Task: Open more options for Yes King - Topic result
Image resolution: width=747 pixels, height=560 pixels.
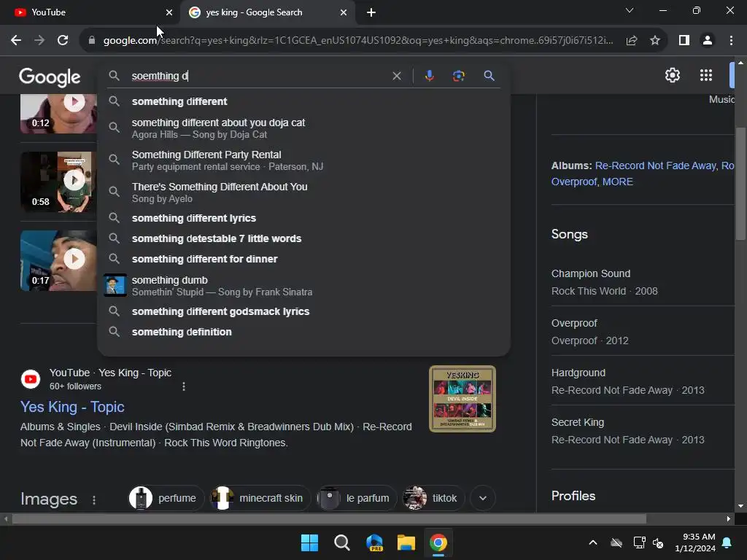Action: coord(184,386)
